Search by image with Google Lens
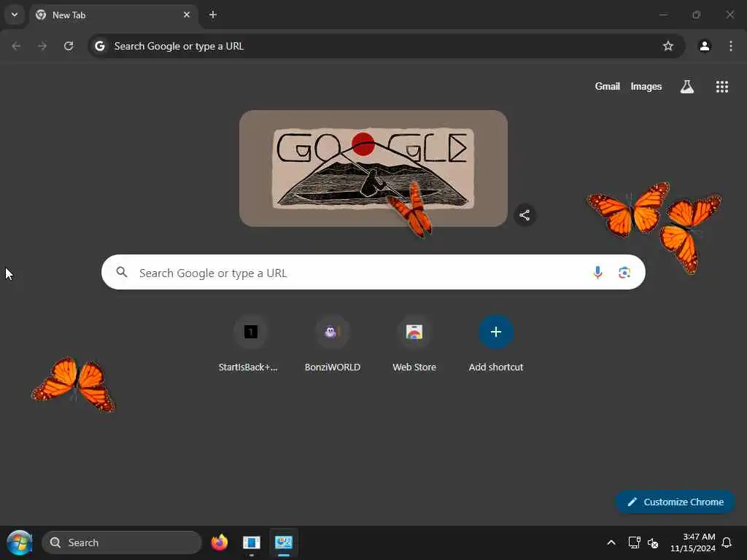The height and width of the screenshot is (560, 747). point(624,273)
